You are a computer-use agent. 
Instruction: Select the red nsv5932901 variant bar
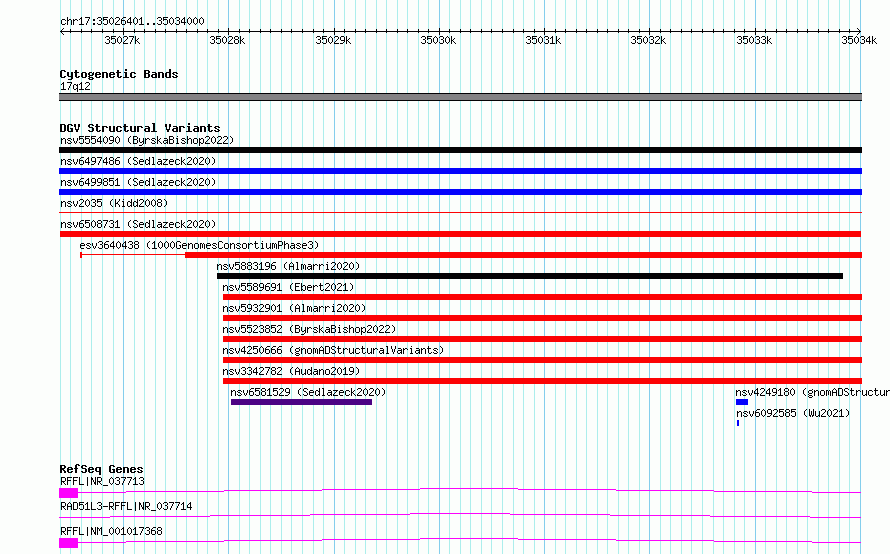(x=543, y=318)
